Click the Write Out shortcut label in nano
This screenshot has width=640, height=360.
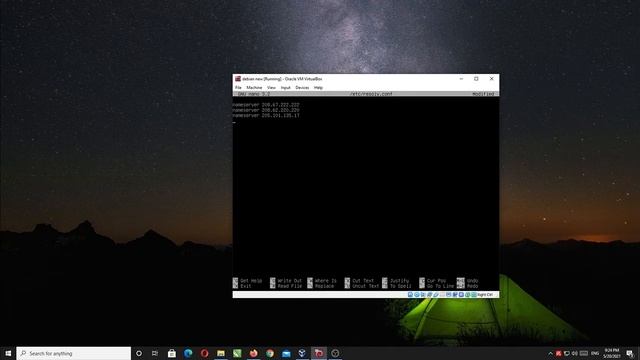289,281
